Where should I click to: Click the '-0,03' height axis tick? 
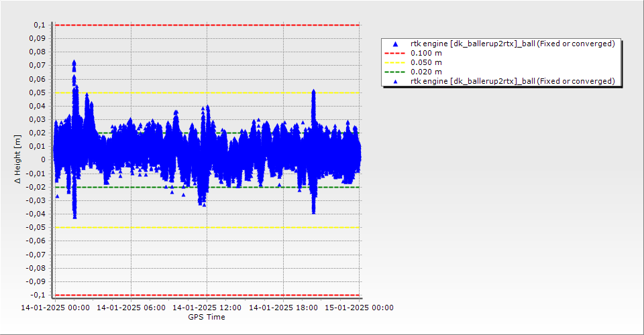(36, 200)
